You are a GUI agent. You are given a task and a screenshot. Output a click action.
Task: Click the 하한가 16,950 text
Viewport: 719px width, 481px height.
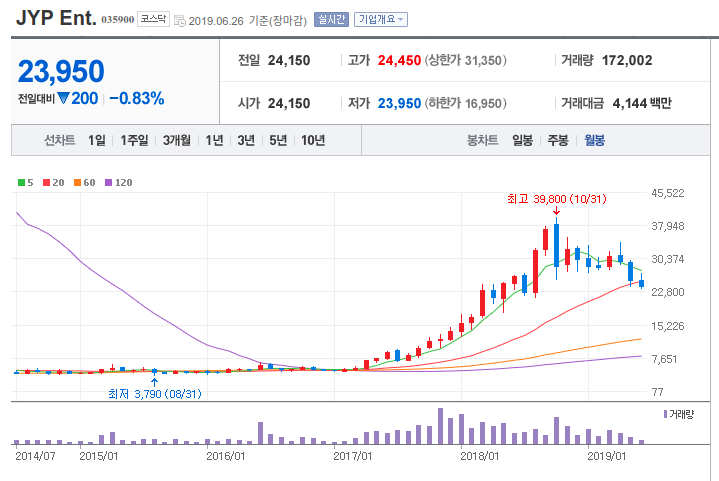point(465,103)
